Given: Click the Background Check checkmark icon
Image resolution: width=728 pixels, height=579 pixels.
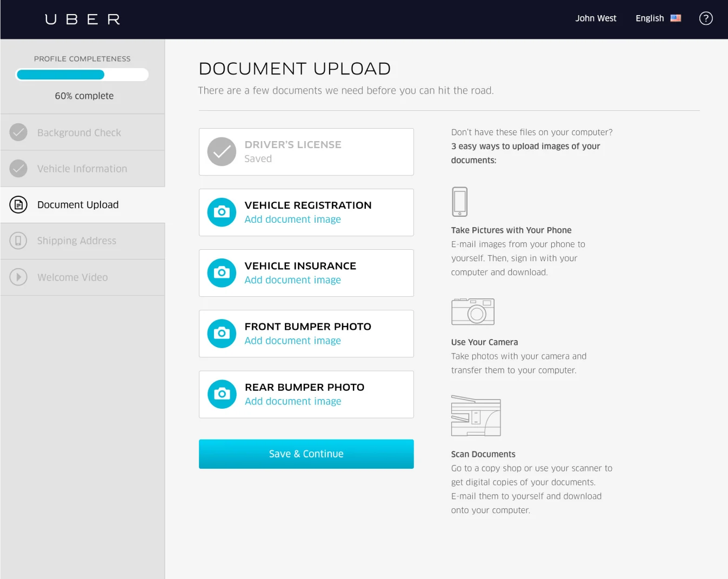Looking at the screenshot, I should click(x=18, y=132).
